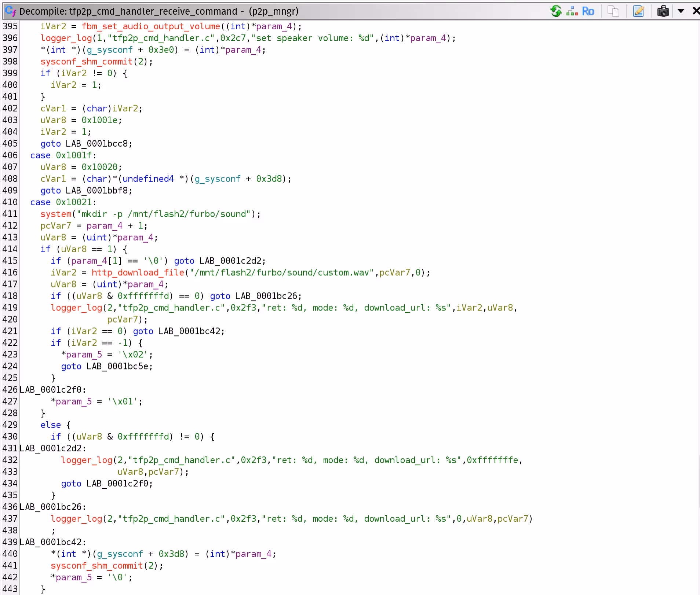Click "tfp2p_cmd_handler.c" string on line 396

point(161,38)
